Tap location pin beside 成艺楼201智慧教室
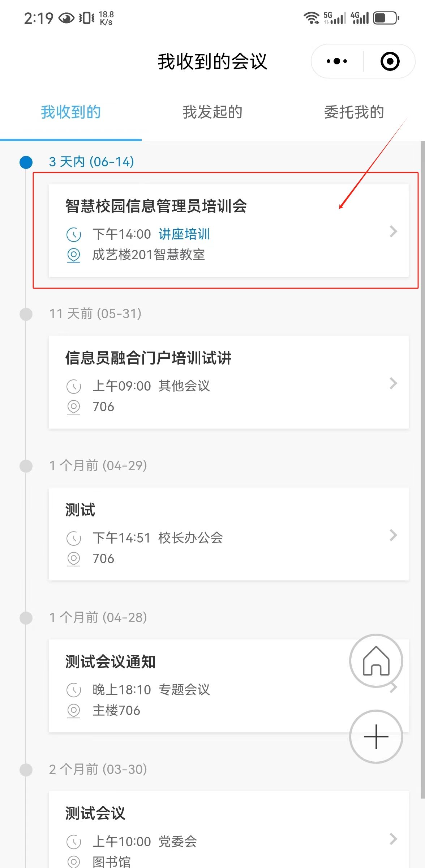The width and height of the screenshot is (425, 868). [x=74, y=255]
